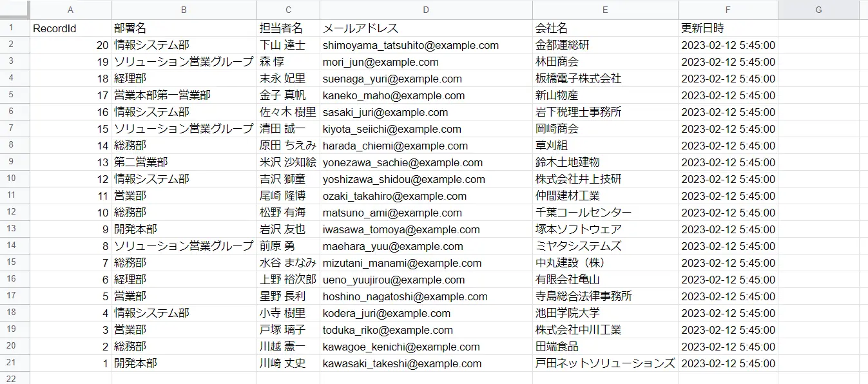Select the cell with 寺島総合法律事務所
868x384 pixels.
click(605, 296)
